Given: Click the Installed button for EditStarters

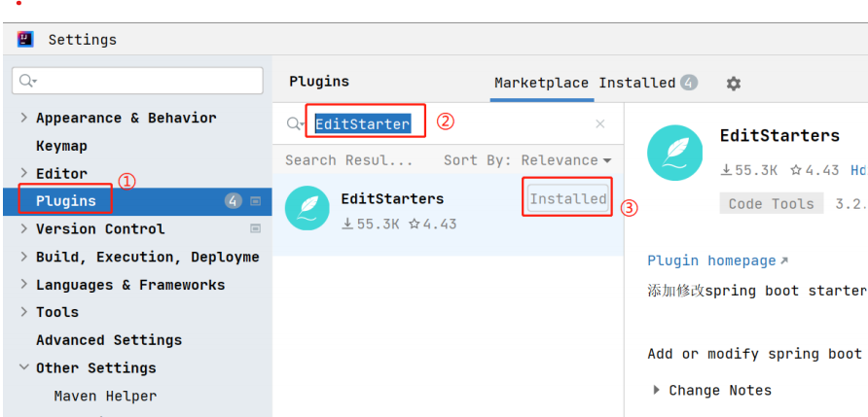Looking at the screenshot, I should coord(568,198).
